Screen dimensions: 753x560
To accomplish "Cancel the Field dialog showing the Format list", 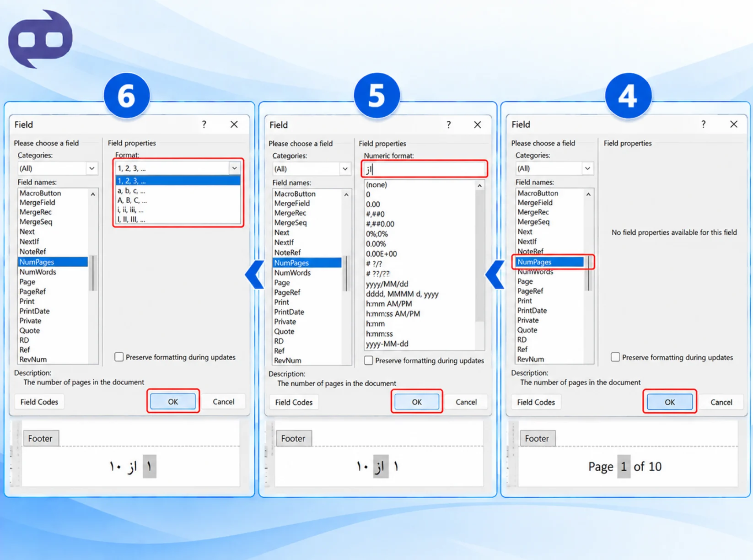I will coord(223,401).
